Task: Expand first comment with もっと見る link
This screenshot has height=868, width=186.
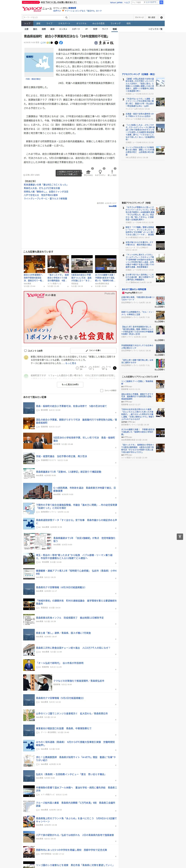Action: pos(71,363)
